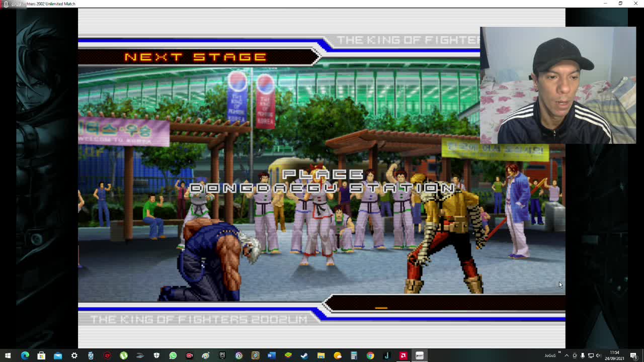This screenshot has width=644, height=362.
Task: Open the weather app icon
Action: pyautogui.click(x=337, y=355)
